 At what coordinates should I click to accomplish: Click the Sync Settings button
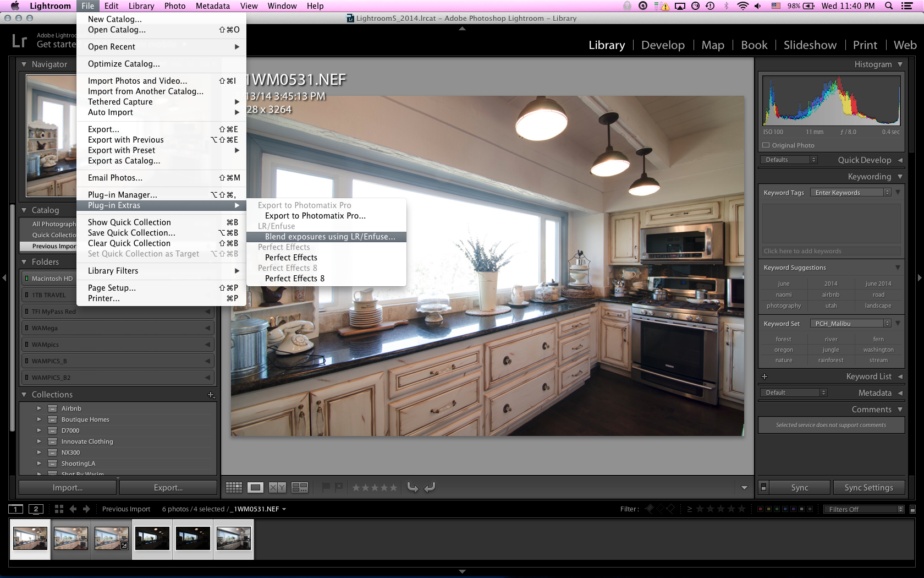[868, 488]
